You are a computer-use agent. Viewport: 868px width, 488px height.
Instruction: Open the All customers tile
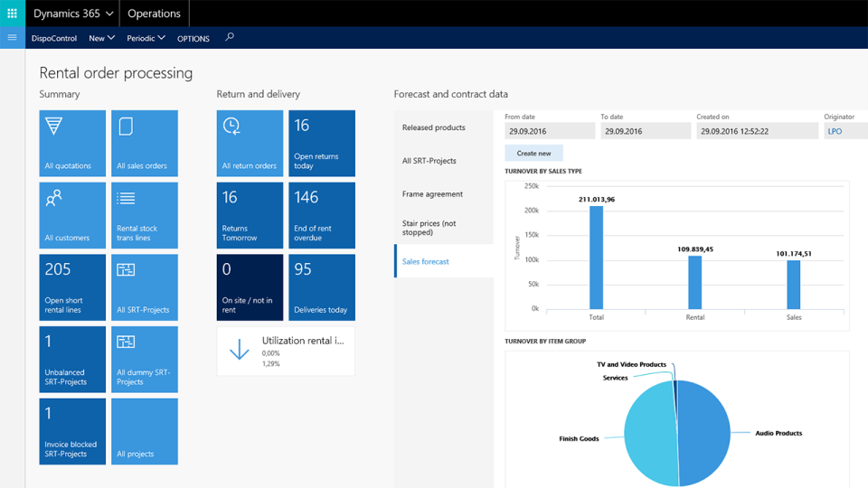(x=72, y=215)
